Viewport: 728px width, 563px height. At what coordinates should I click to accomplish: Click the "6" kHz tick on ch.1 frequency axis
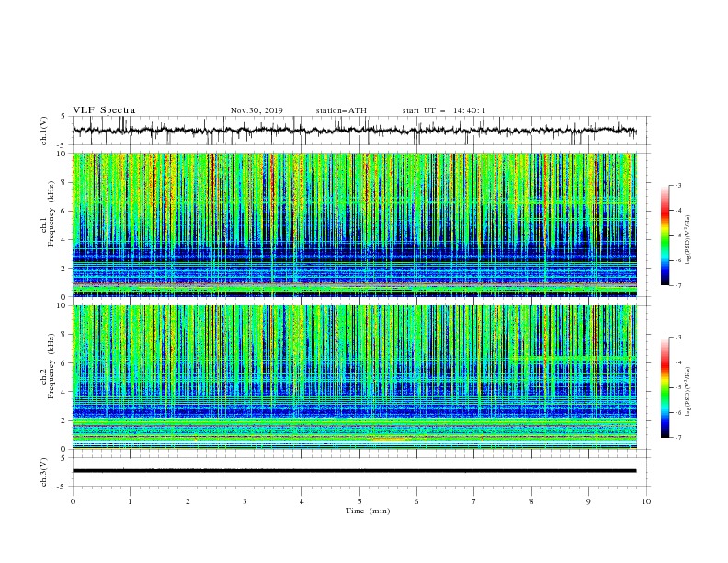coord(64,211)
